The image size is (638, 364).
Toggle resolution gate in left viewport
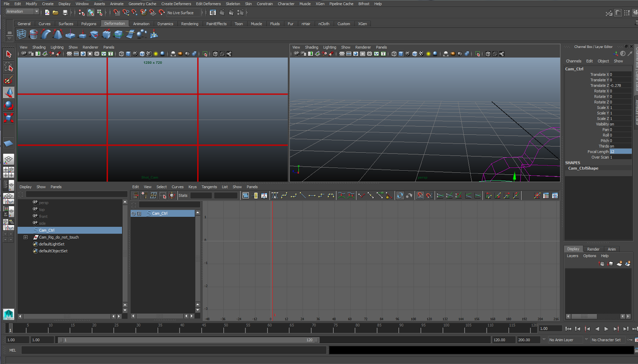click(x=83, y=54)
